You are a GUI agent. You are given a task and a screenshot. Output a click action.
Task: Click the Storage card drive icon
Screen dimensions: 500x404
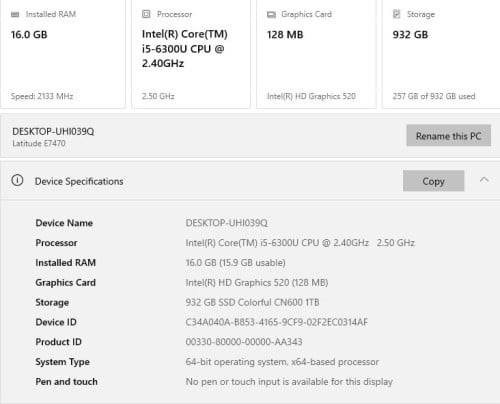click(x=396, y=14)
